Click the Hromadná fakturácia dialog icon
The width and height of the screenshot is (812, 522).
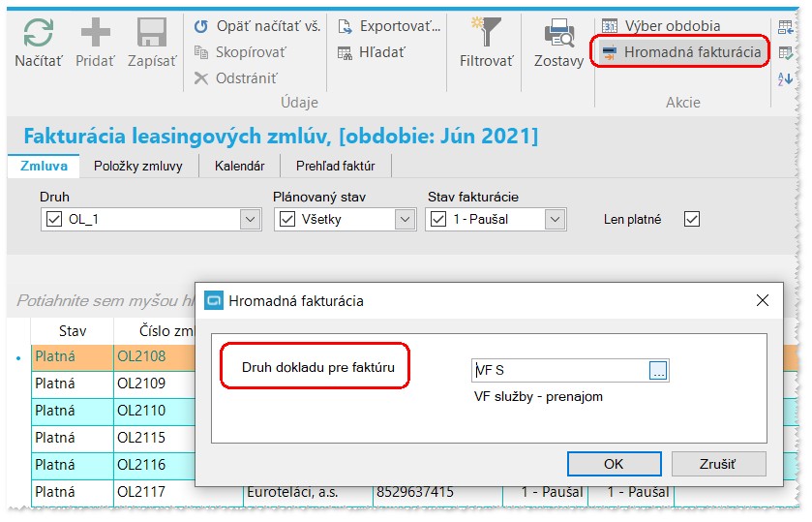click(x=214, y=300)
